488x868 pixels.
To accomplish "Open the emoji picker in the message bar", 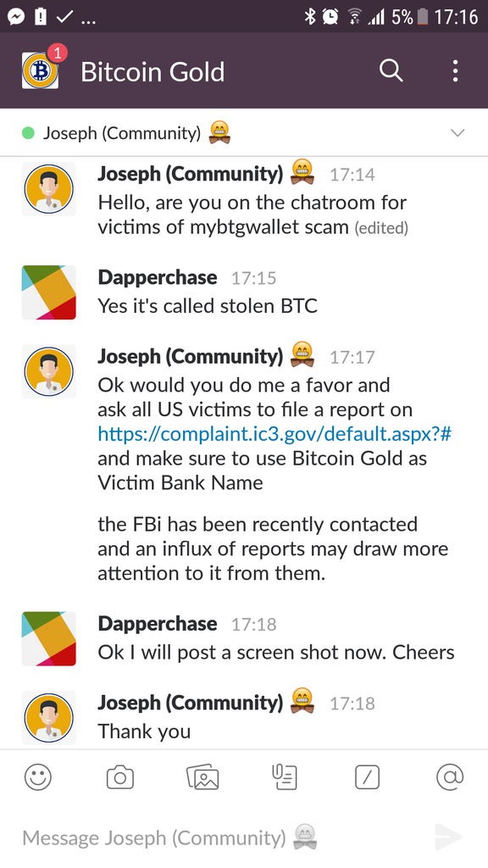I will pyautogui.click(x=38, y=776).
